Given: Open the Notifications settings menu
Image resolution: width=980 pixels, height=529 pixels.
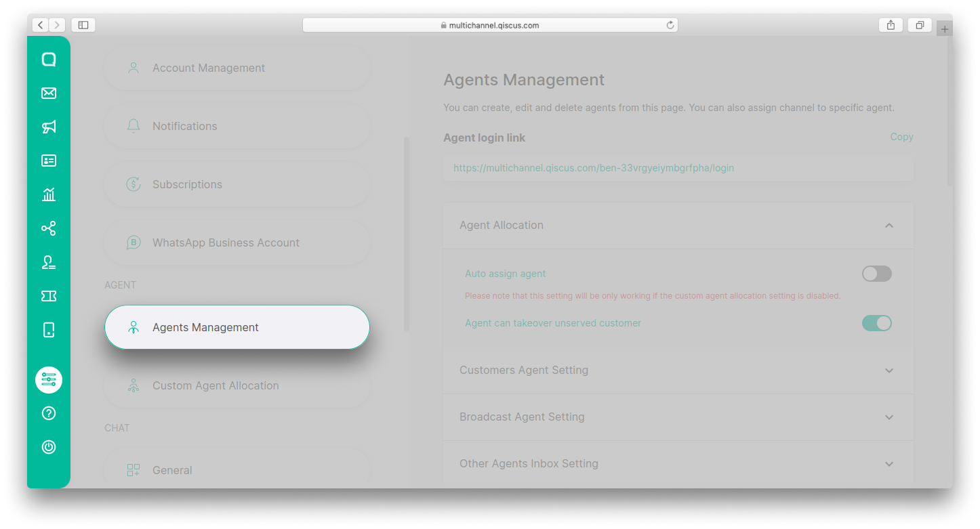Looking at the screenshot, I should (237, 126).
